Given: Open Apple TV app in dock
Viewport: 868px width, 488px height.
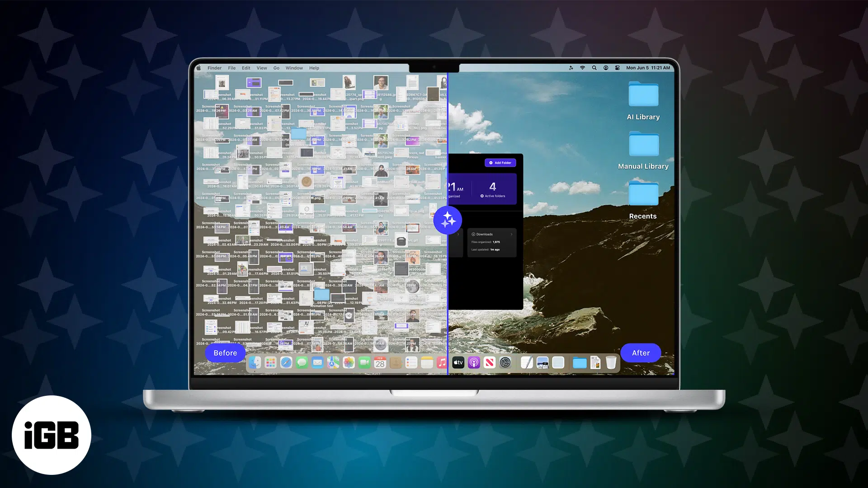Looking at the screenshot, I should [x=458, y=362].
